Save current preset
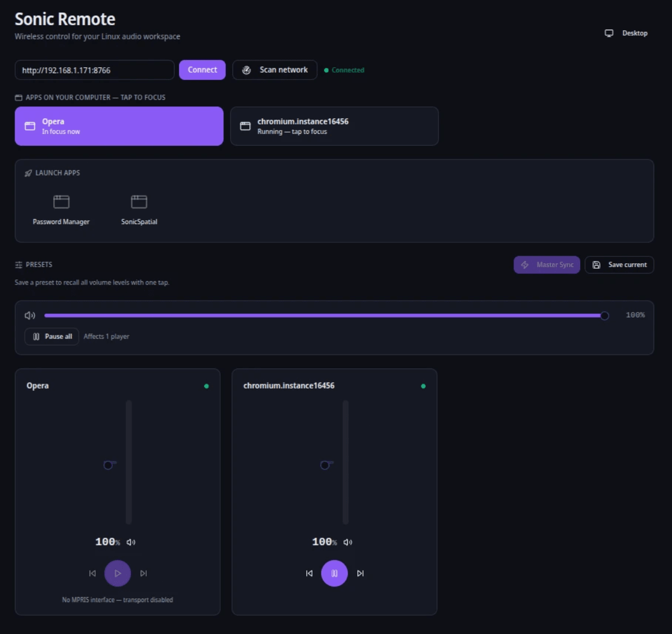 tap(619, 265)
